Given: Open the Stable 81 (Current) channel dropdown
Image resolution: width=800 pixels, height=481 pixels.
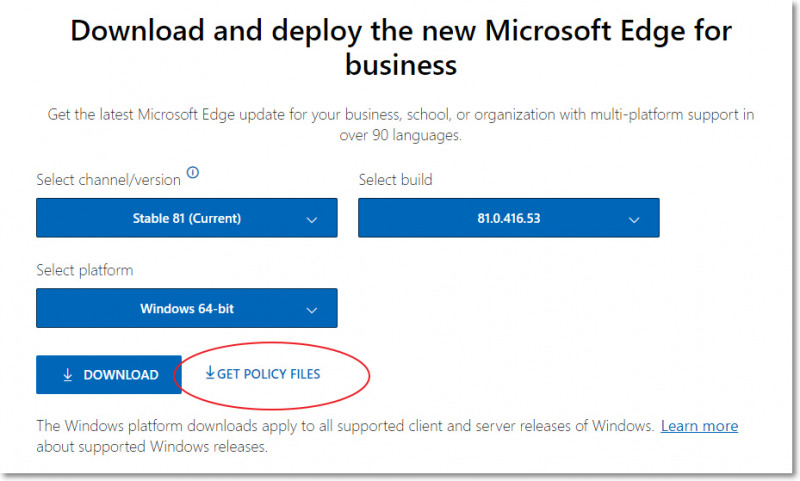Looking at the screenshot, I should [187, 218].
